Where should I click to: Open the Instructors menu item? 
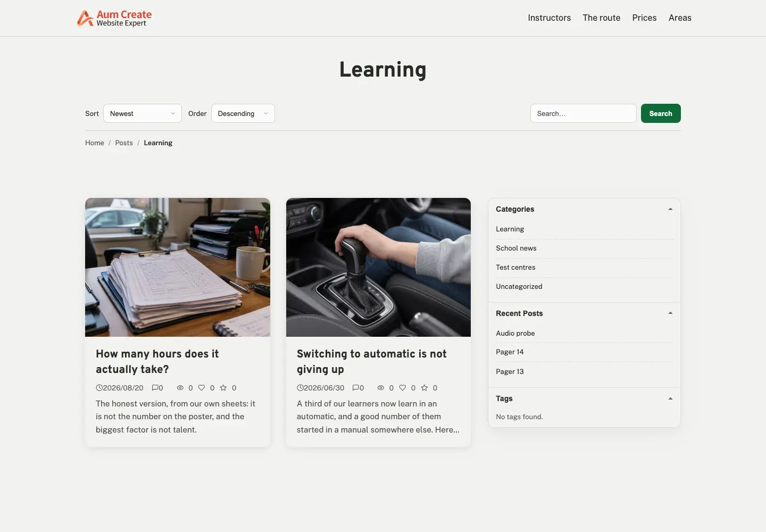549,18
